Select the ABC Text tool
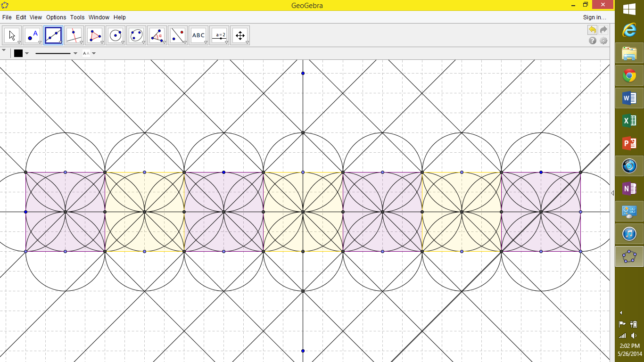Viewport: 644px width, 362px height. (198, 35)
